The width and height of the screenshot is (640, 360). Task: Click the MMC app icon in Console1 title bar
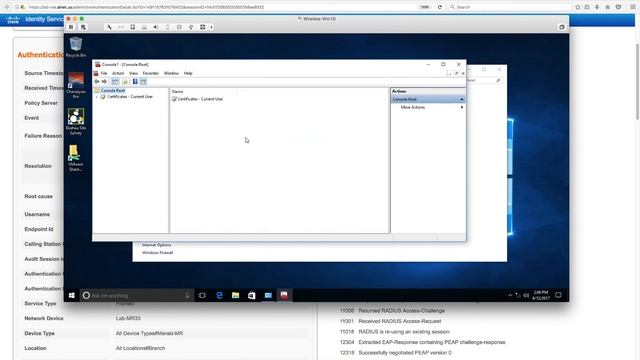click(x=98, y=64)
